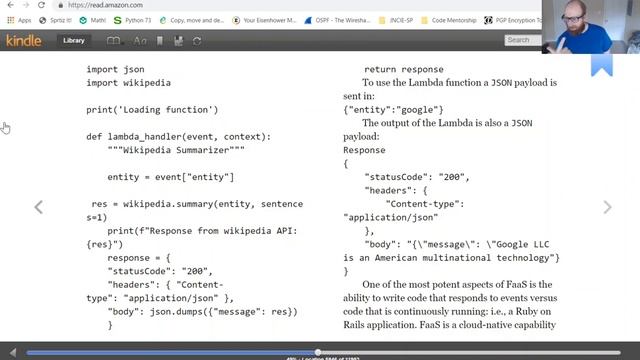Open the Code Mentorship bookmarks folder
This screenshot has height=360, width=640.
click(x=449, y=20)
